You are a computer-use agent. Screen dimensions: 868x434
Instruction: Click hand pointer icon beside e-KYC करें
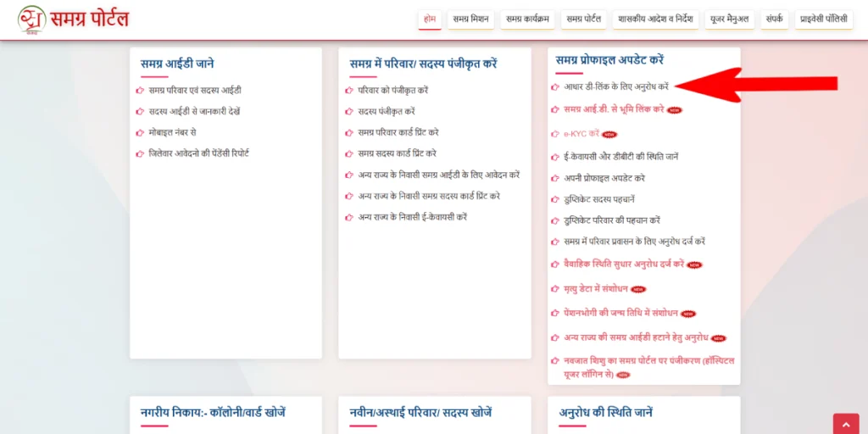554,134
